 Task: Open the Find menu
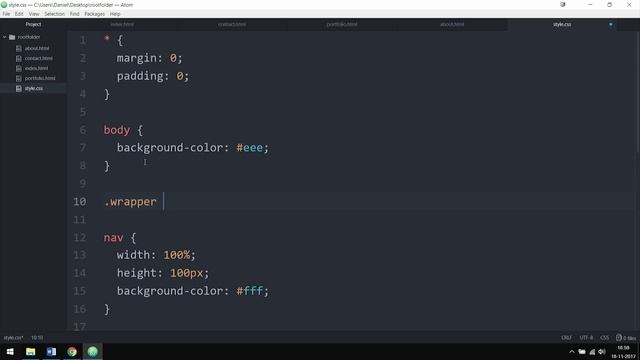click(74, 14)
